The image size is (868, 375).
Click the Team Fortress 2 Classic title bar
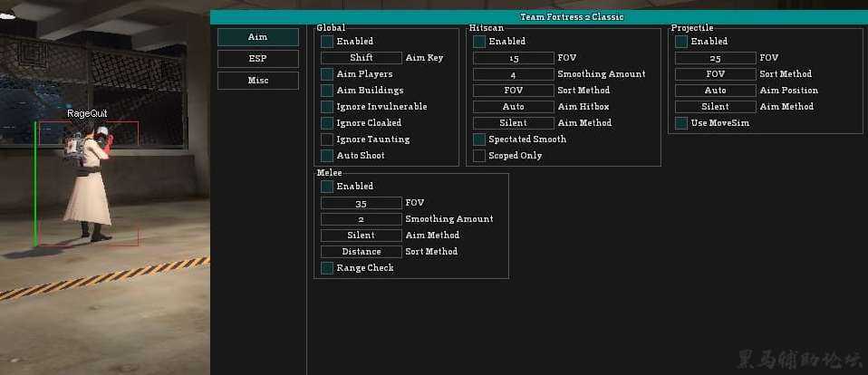coord(539,16)
